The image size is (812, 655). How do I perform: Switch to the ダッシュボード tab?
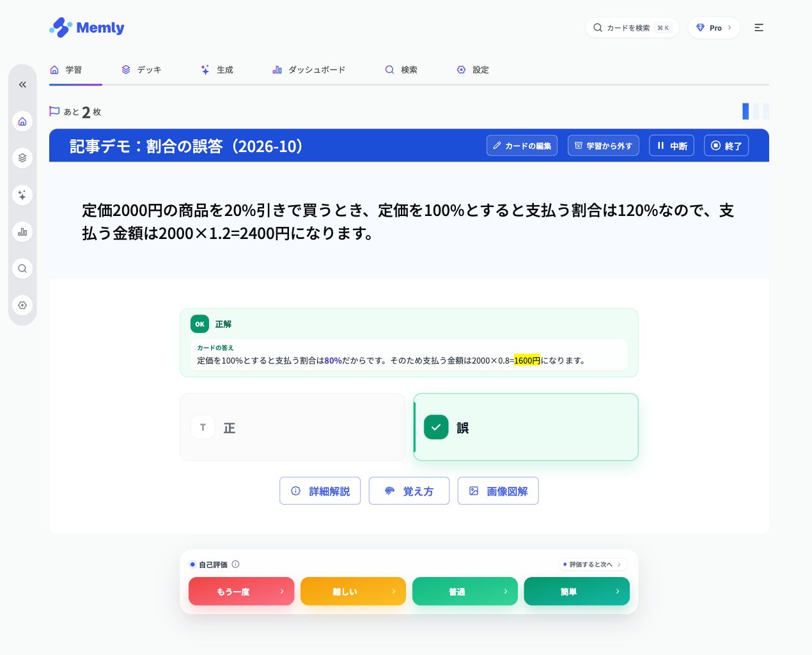pyautogui.click(x=309, y=70)
